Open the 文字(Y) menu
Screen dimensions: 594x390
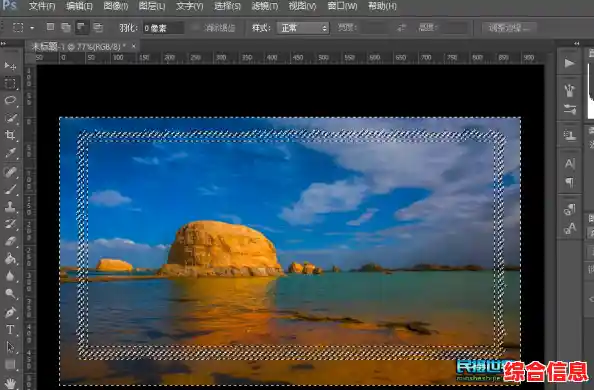(189, 6)
